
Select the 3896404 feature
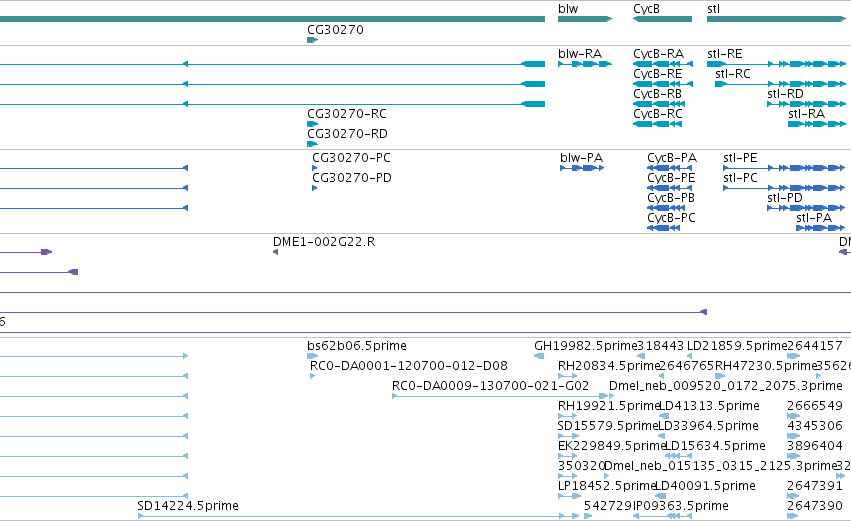pyautogui.click(x=793, y=456)
